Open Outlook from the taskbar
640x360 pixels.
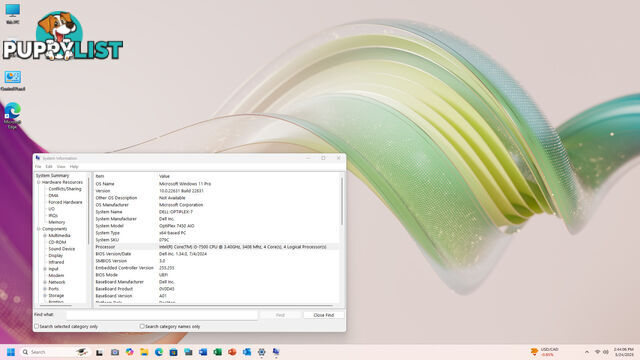tap(247, 352)
